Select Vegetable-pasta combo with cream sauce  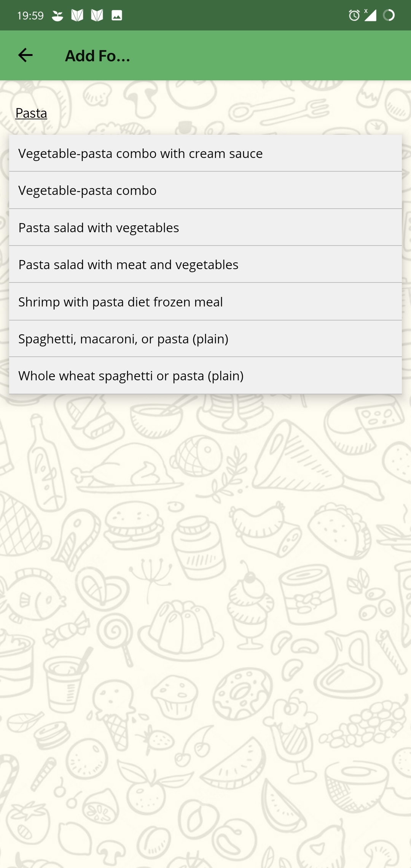205,153
